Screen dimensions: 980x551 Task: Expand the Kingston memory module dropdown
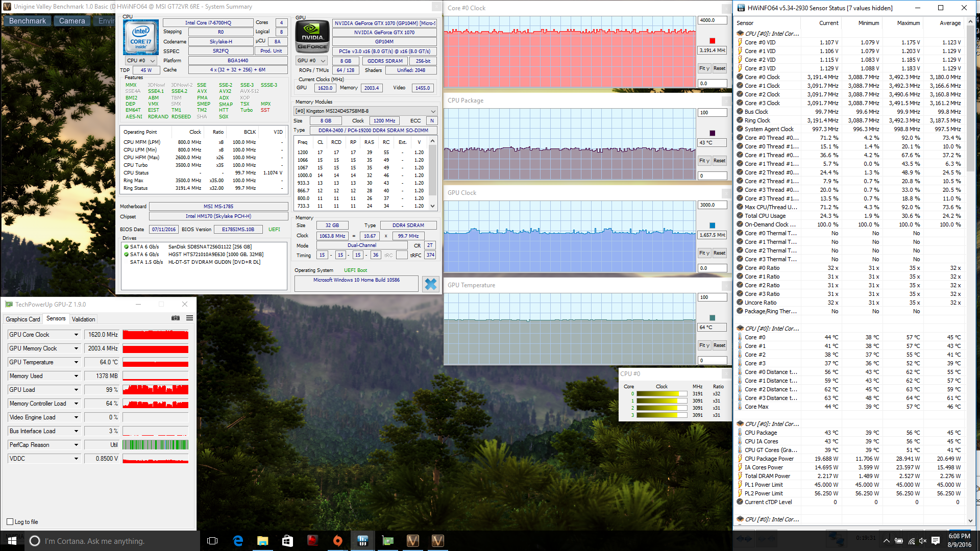point(365,111)
